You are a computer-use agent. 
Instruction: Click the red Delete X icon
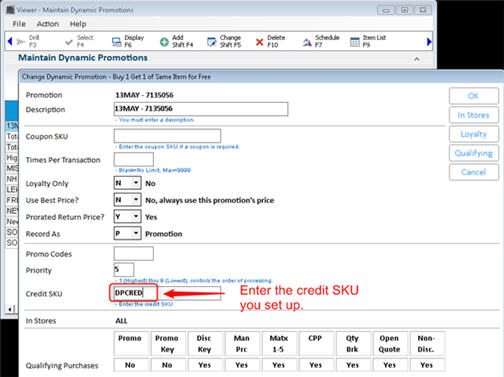[259, 42]
